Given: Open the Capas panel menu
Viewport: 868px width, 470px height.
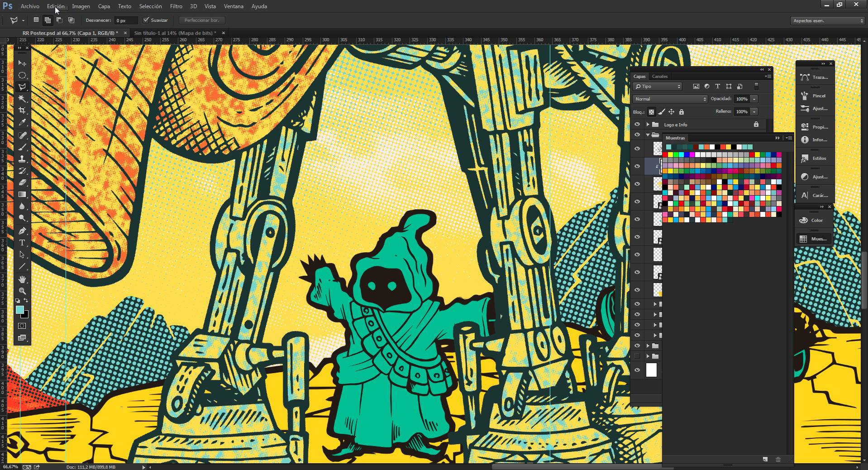Looking at the screenshot, I should coord(768,76).
